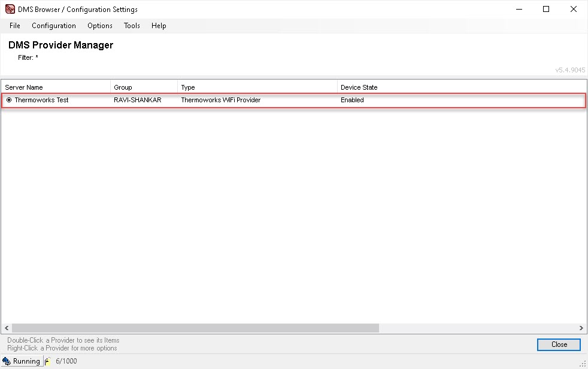Select the Thermoworks Test radio icon
This screenshot has width=588, height=369.
pyautogui.click(x=9, y=100)
